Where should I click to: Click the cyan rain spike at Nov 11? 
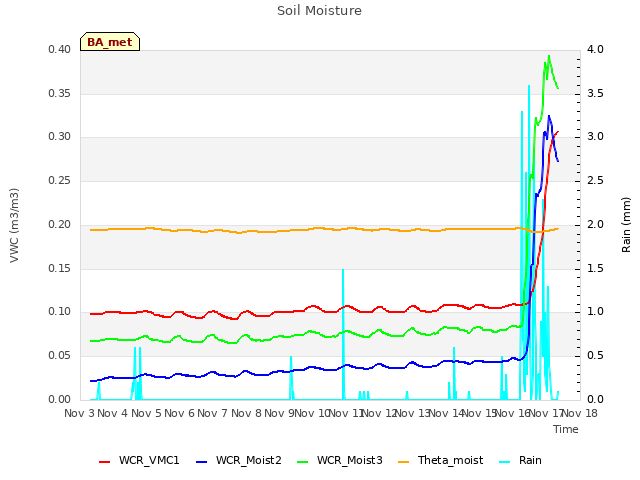tap(343, 335)
